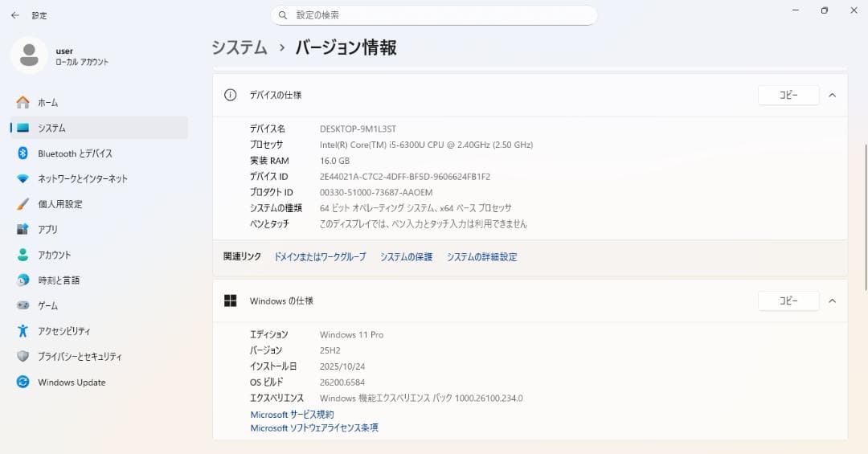Viewport: 868px width, 454px height.
Task: Click the プライバシー shield icon
Action: coord(23,356)
